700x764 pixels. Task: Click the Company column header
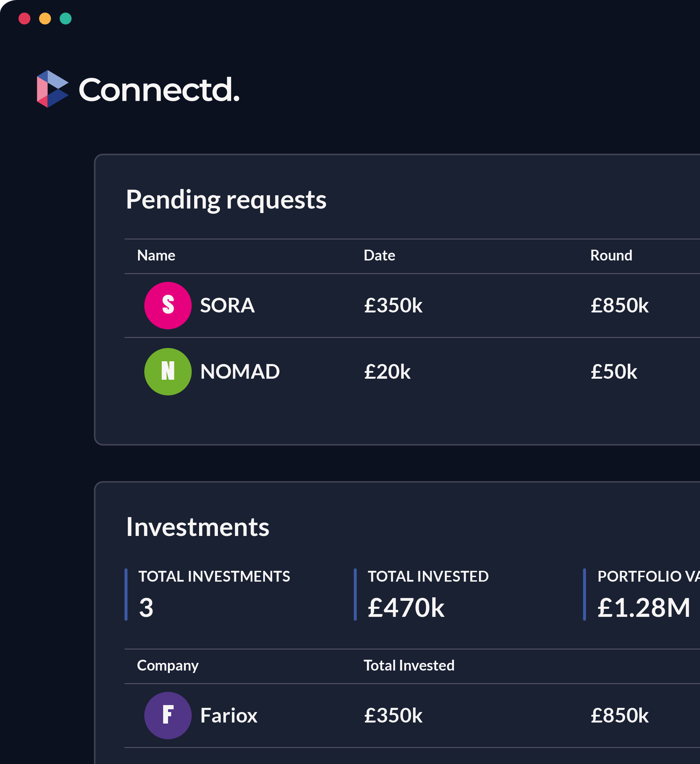click(167, 665)
